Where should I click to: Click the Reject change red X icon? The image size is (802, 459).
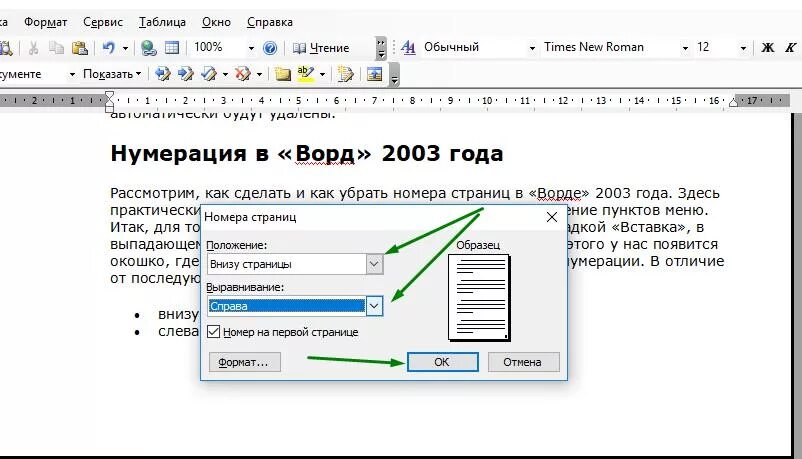pos(242,74)
